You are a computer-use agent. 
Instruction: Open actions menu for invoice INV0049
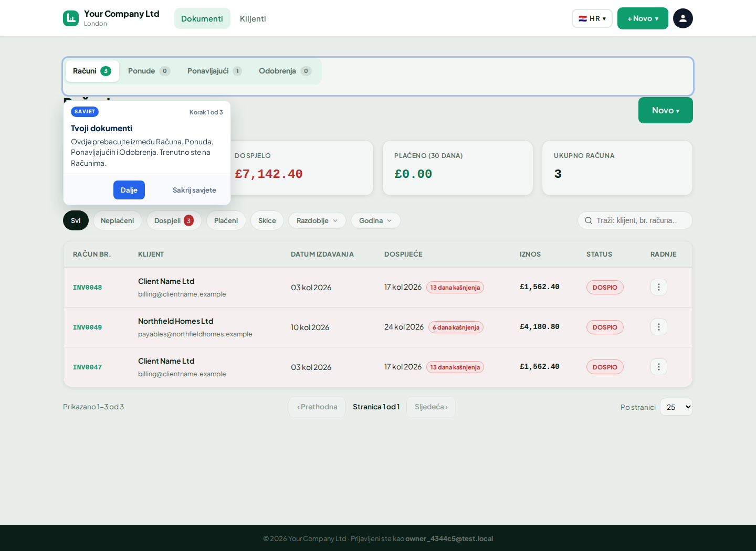tap(658, 327)
